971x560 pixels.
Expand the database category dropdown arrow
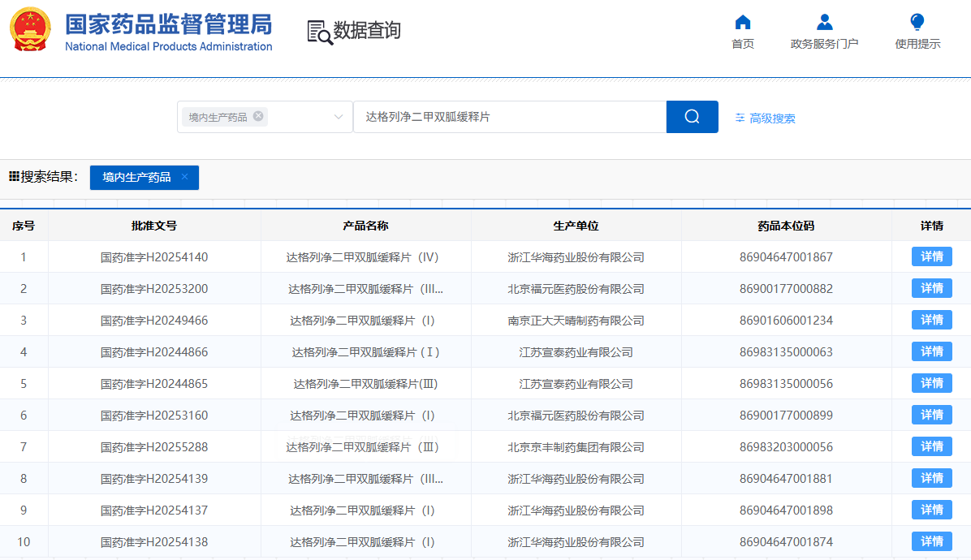(x=338, y=117)
